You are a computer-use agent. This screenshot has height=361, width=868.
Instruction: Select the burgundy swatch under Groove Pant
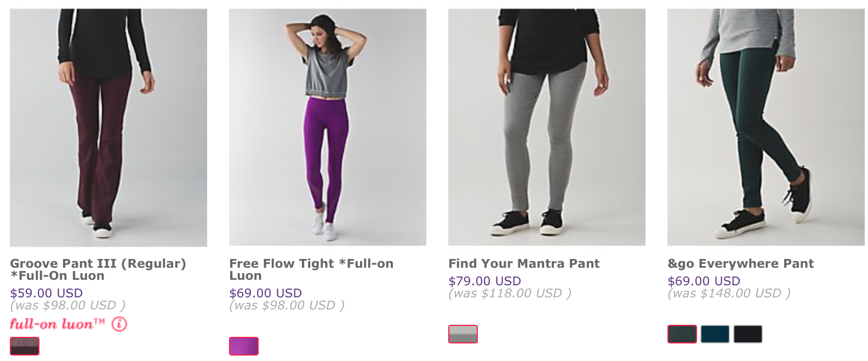25,346
